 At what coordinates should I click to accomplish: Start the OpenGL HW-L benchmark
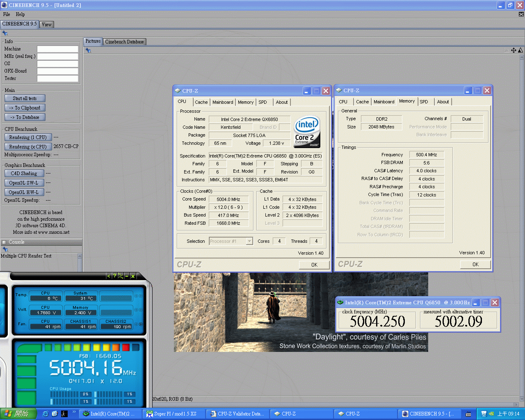24,192
